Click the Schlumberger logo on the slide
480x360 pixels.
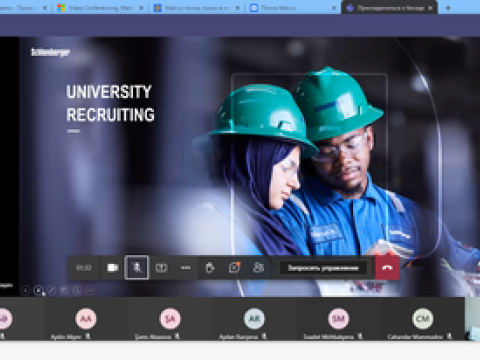click(50, 52)
